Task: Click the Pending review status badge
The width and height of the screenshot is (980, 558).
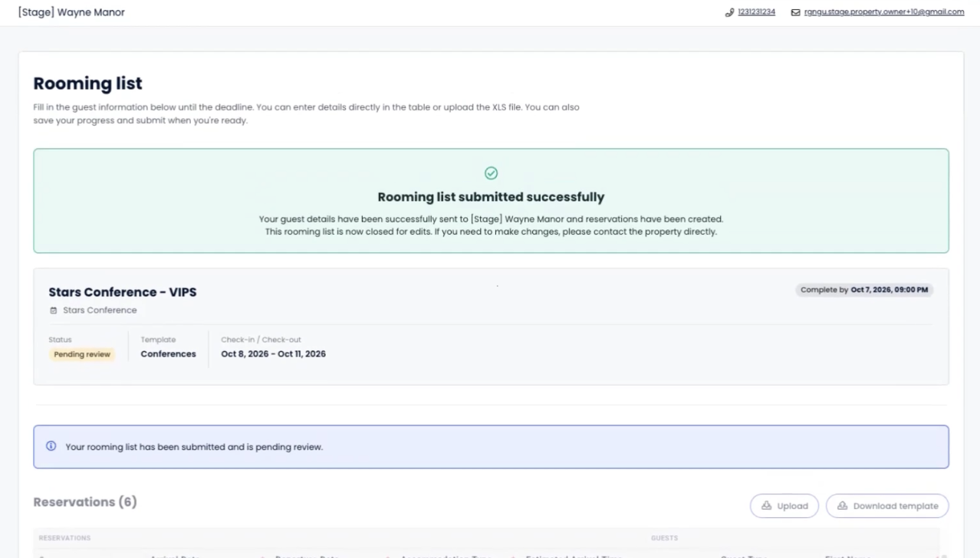Action: [81, 355]
